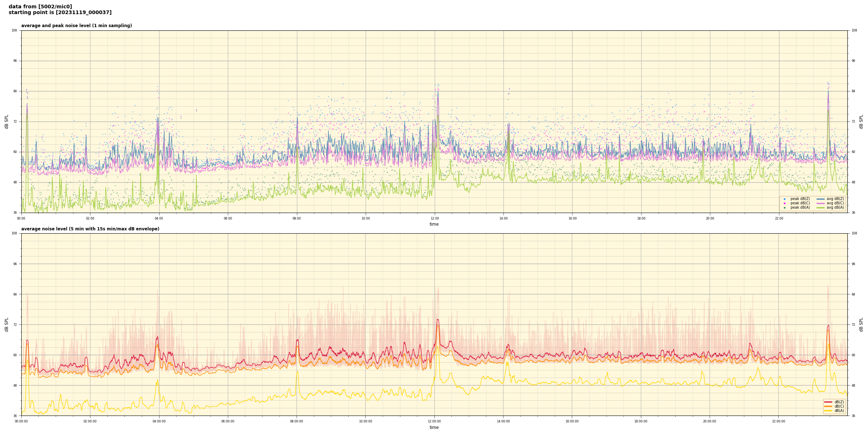Click the 'average noise level (5 min...' chart title
Viewport: 868px width, 434px height.
point(90,229)
